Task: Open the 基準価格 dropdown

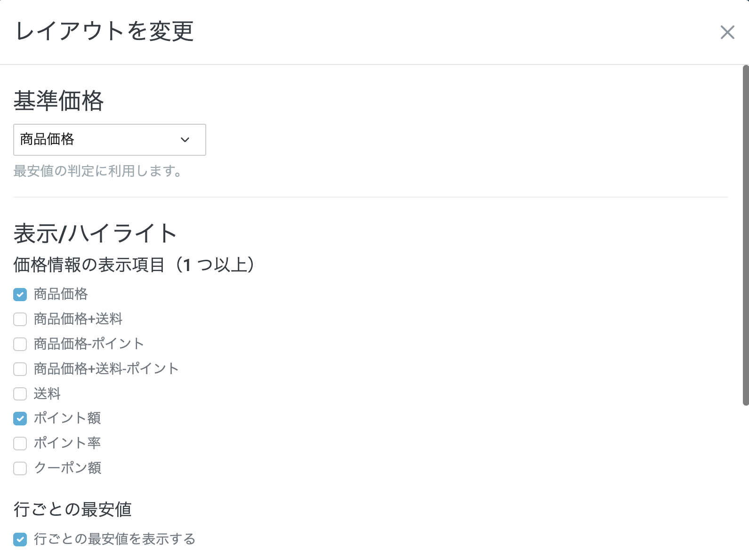Action: [110, 140]
